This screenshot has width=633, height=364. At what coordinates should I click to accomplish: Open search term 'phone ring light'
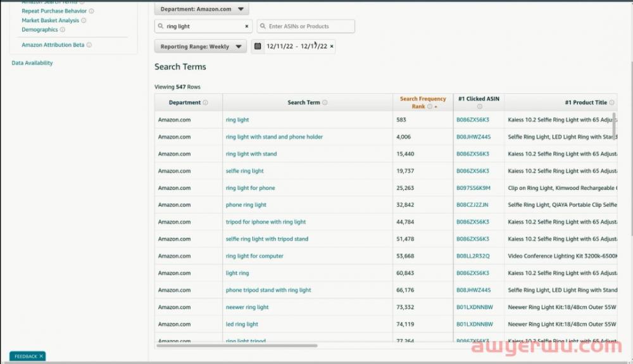[x=246, y=205]
